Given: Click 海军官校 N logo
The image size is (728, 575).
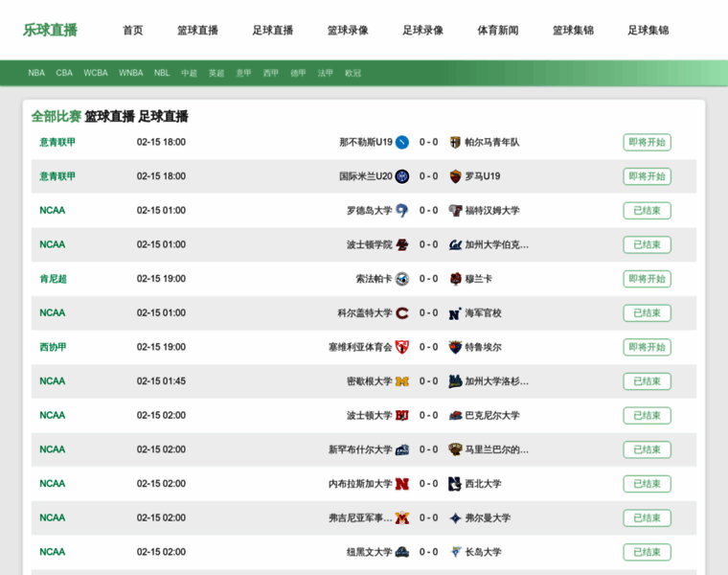Looking at the screenshot, I should [455, 313].
